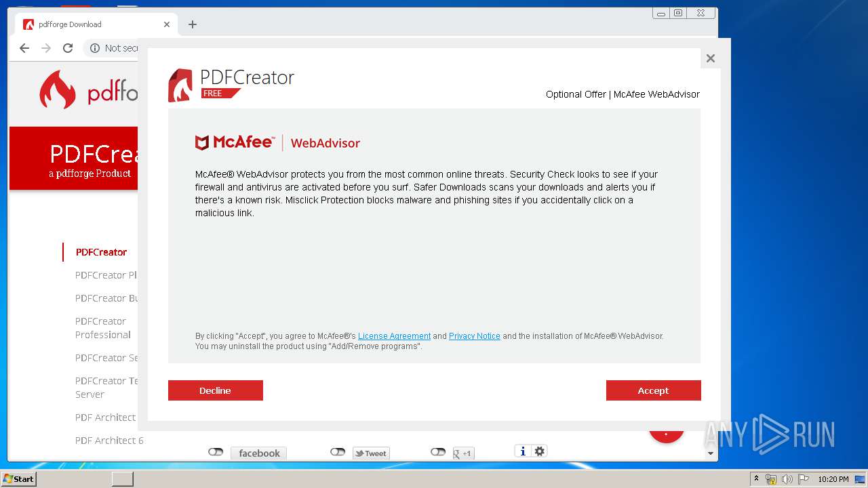This screenshot has width=868, height=488.
Task: Click the 'Optional Offer | McAfee WebAdvisor' text
Action: coord(623,94)
